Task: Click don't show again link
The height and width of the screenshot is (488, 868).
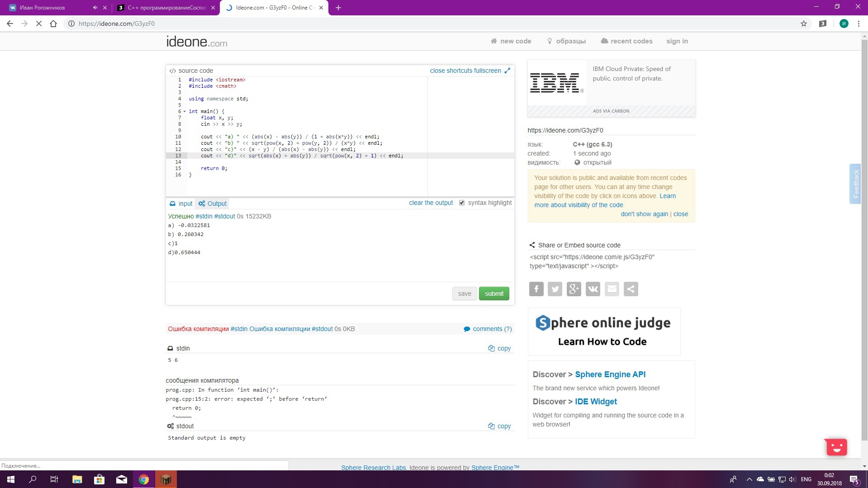Action: [x=644, y=214]
